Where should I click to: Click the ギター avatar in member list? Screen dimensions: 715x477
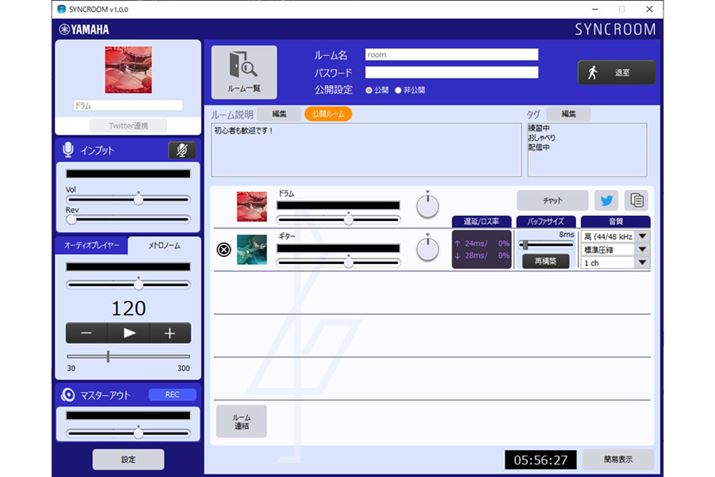(x=252, y=249)
